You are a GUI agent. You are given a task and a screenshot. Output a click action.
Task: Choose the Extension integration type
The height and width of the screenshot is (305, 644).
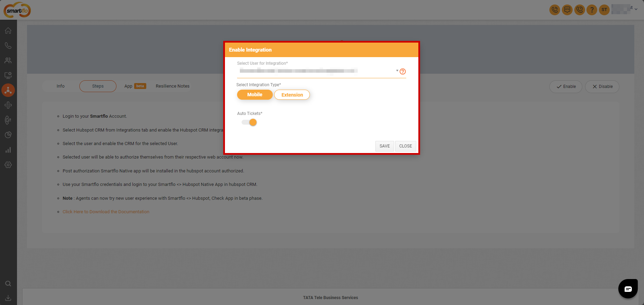[292, 95]
